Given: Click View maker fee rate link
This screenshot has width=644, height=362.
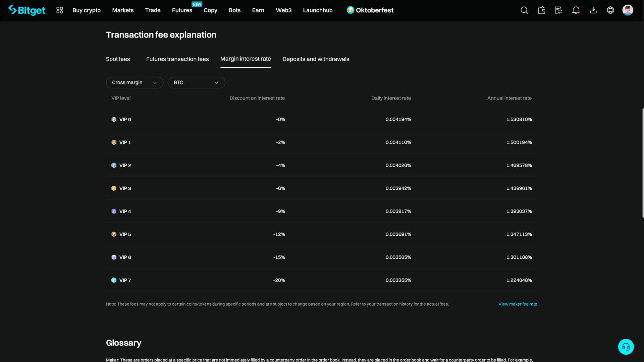Looking at the screenshot, I should click(518, 304).
